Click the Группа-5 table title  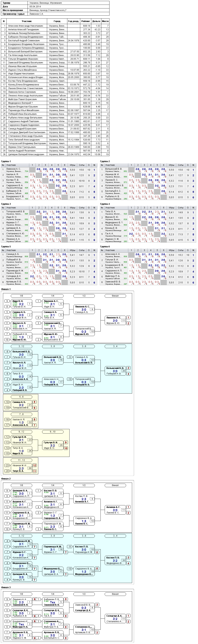[6, 246]
